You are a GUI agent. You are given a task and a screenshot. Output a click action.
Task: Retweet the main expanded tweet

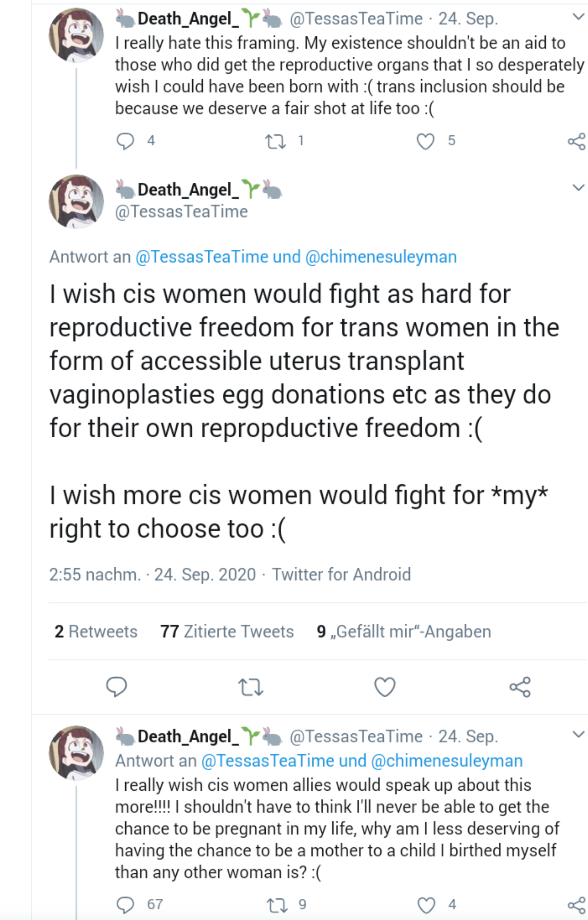(250, 687)
